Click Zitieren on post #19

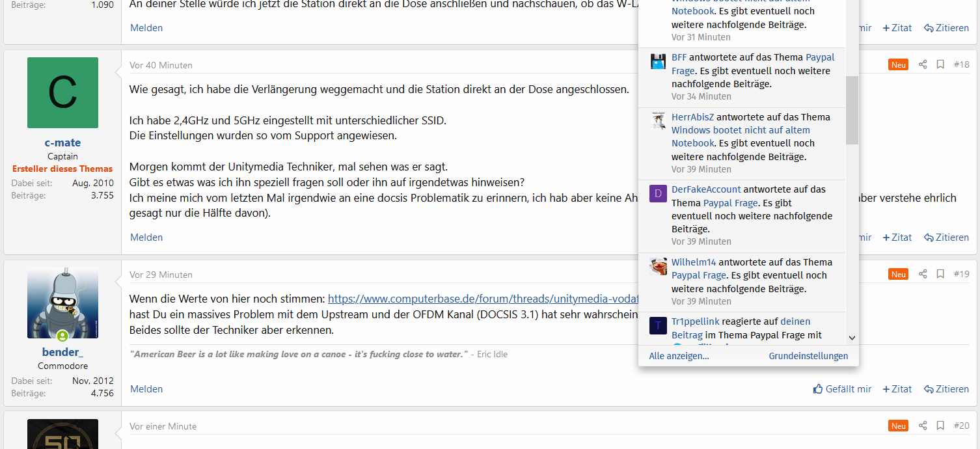point(947,389)
